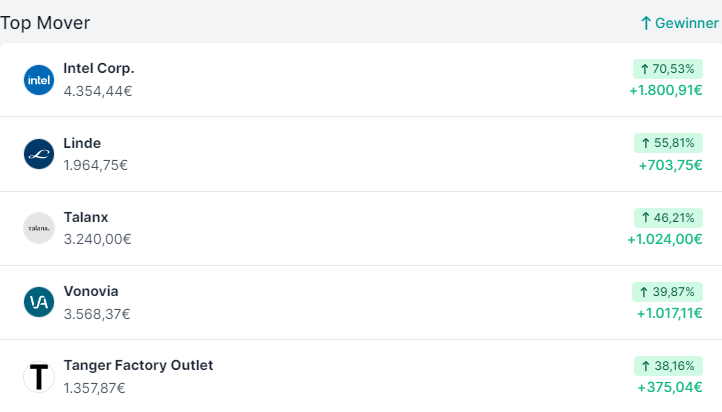The height and width of the screenshot is (412, 722).
Task: Click the Intel Corp. logo icon
Action: 38,79
